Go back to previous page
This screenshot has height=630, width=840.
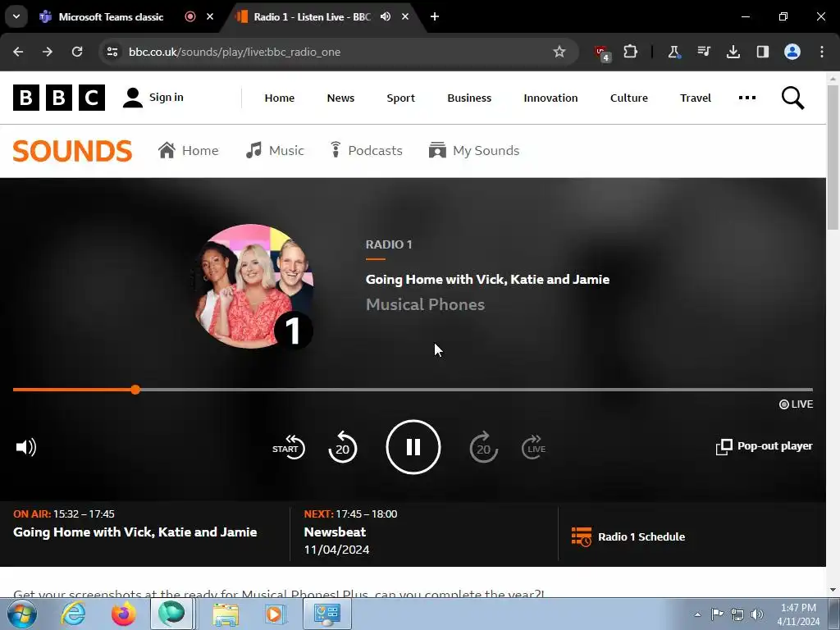[18, 52]
